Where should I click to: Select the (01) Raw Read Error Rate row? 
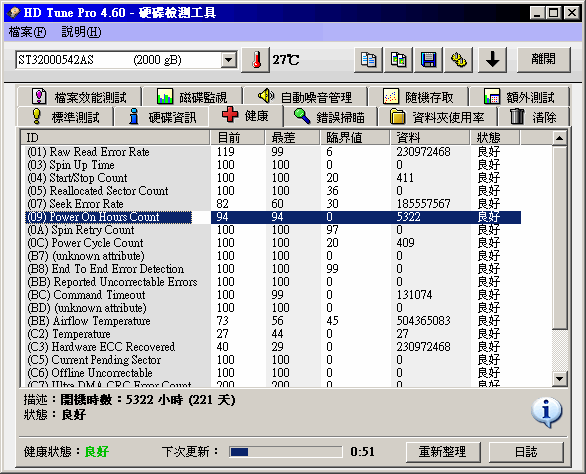click(273, 152)
